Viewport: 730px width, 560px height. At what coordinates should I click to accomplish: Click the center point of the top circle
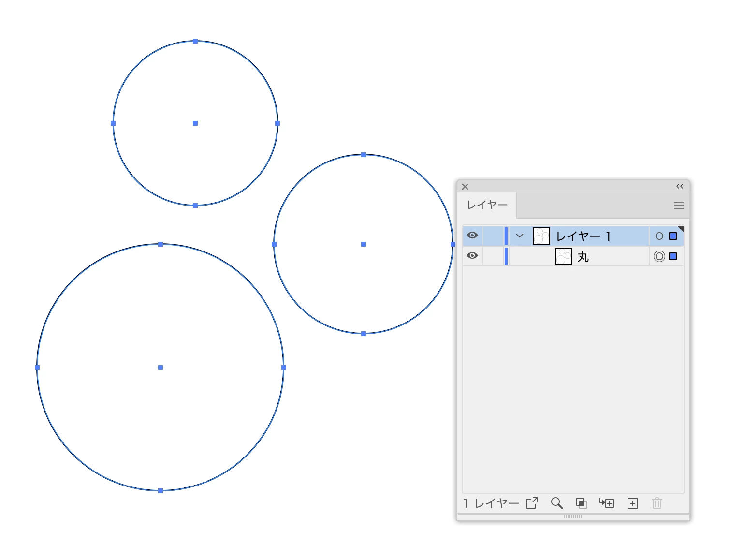(x=195, y=123)
